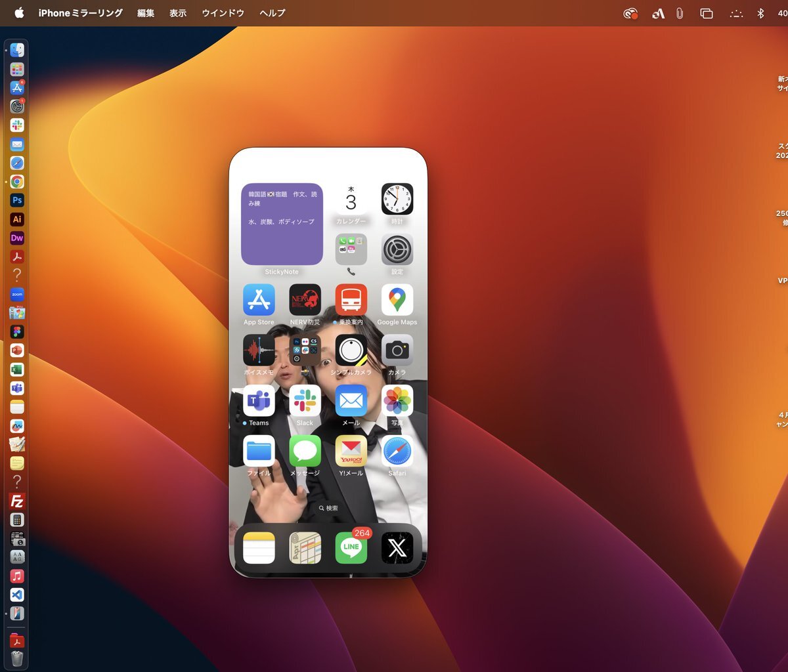Screen dimensions: 788x672
Task: Click the overlapping windows menu bar icon
Action: [x=707, y=13]
